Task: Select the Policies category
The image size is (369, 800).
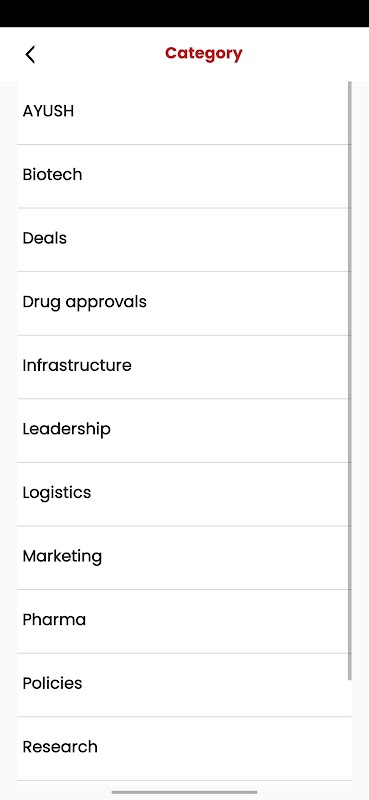Action: (184, 685)
